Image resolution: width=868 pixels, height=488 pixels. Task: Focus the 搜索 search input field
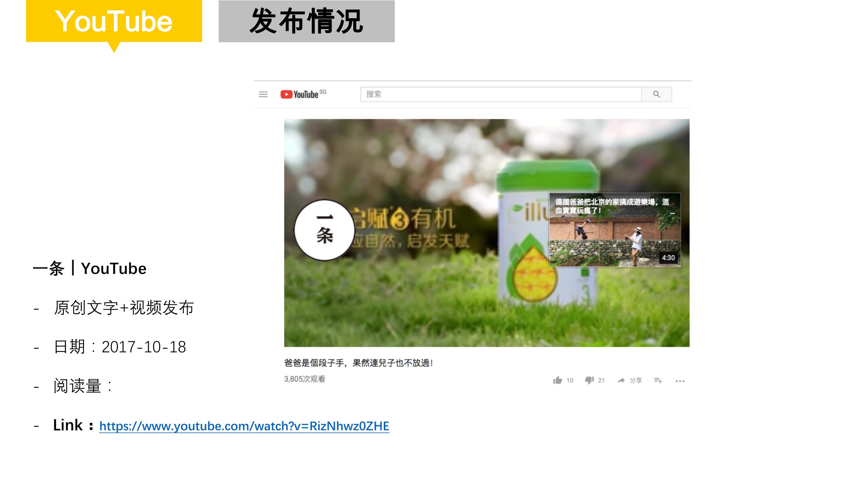(x=501, y=94)
